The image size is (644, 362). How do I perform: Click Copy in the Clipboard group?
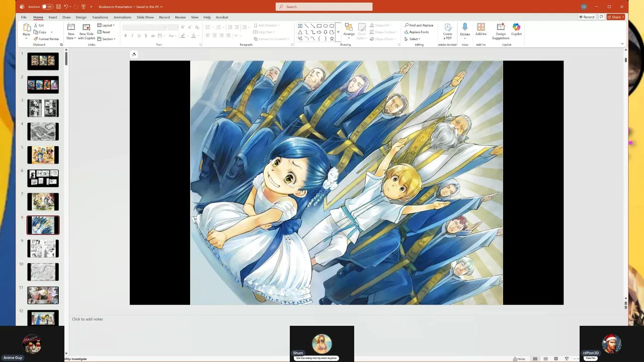(40, 32)
